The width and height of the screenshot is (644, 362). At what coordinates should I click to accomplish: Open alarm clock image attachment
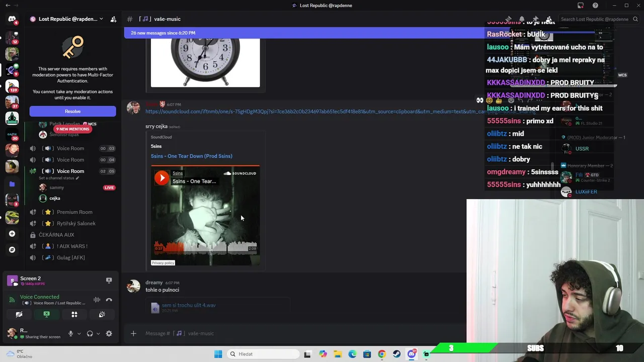click(205, 63)
